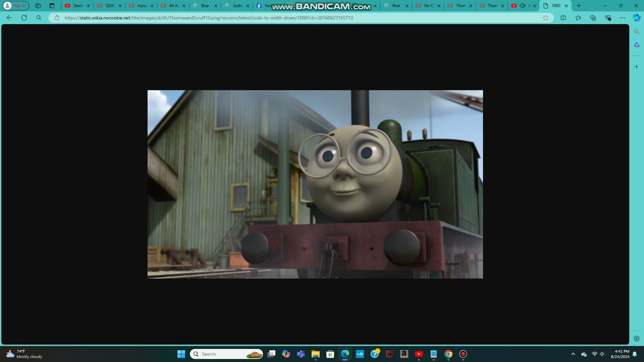The image size is (644, 362).
Task: Open sidebar settings gear
Action: coord(636,338)
